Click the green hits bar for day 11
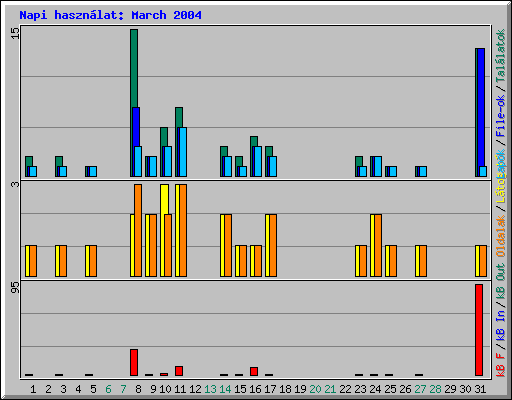This screenshot has height=400, width=512. coord(179,117)
